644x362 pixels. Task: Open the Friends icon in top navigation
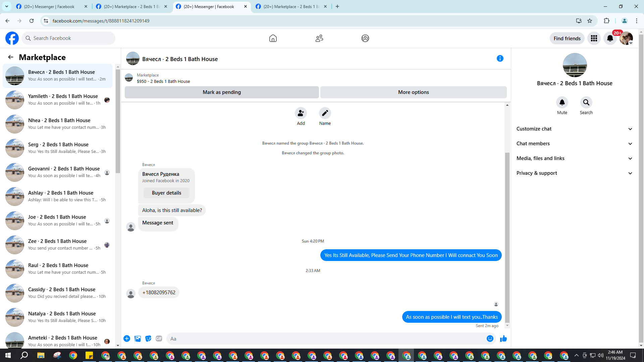click(x=319, y=38)
